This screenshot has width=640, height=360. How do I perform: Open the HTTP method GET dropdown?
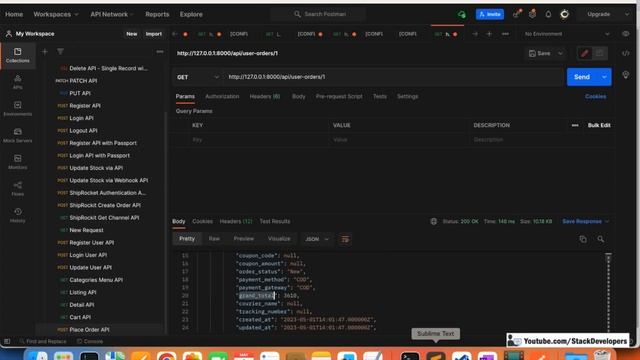pyautogui.click(x=198, y=77)
